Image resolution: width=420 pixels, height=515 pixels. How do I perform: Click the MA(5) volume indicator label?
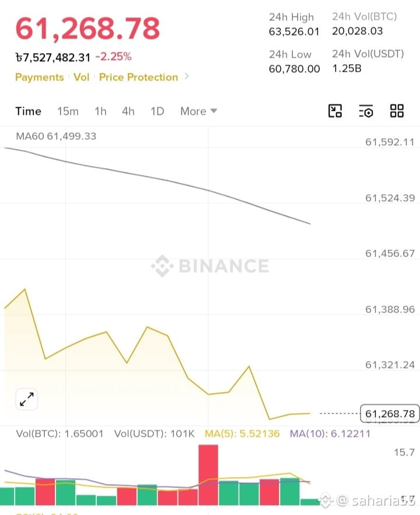[x=242, y=433]
